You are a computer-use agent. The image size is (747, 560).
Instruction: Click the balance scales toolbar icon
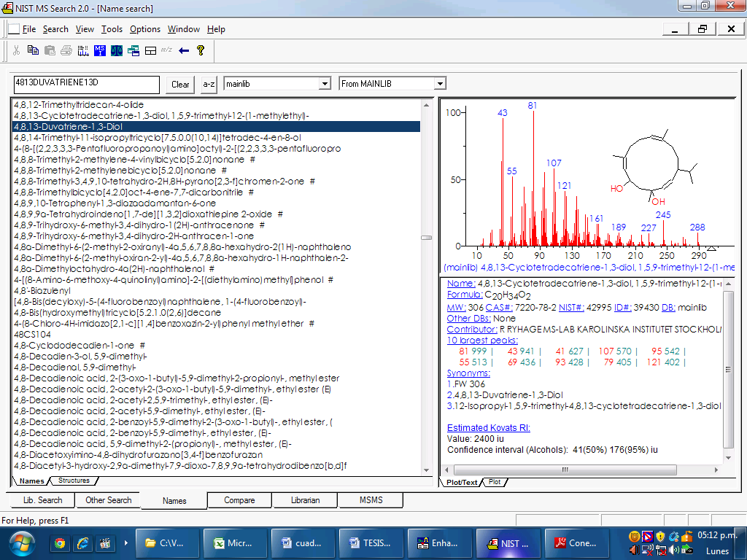click(x=116, y=50)
